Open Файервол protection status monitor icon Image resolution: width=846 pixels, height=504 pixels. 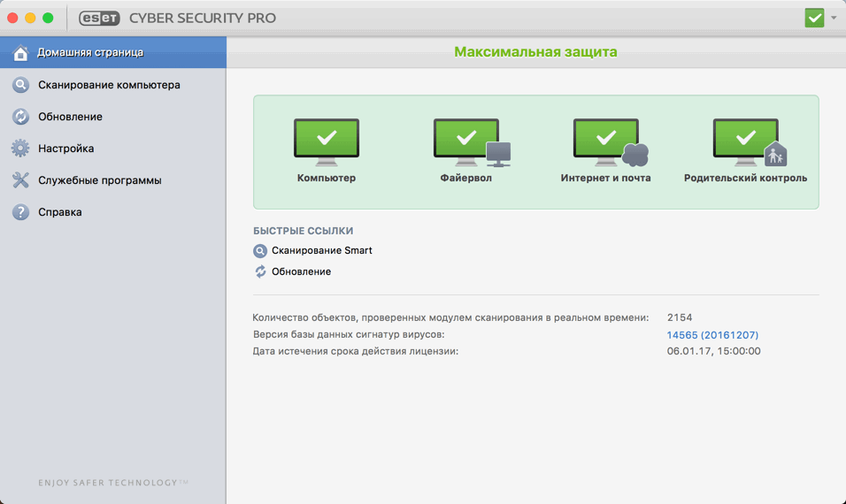click(x=472, y=142)
